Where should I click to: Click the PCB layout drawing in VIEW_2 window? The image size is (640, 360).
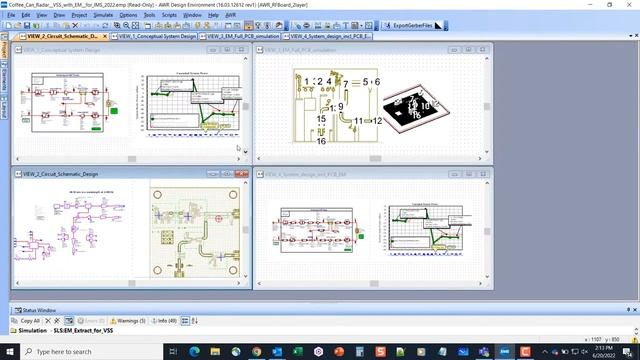(195, 232)
